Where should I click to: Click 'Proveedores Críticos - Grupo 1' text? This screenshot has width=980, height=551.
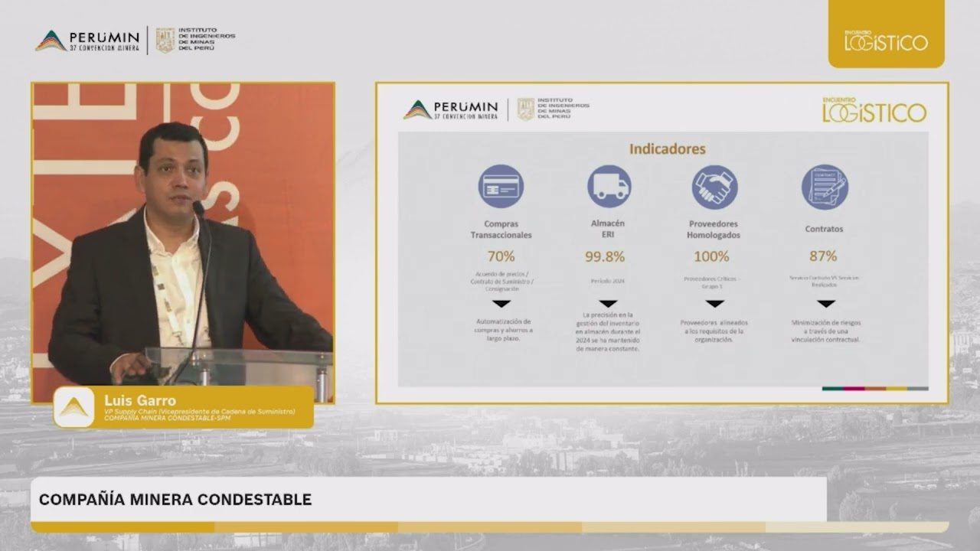(712, 282)
